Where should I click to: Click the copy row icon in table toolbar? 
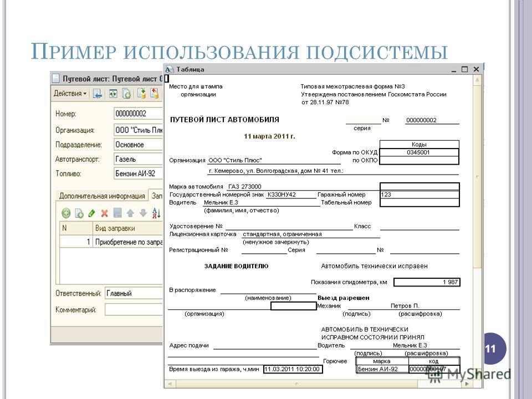click(x=79, y=213)
